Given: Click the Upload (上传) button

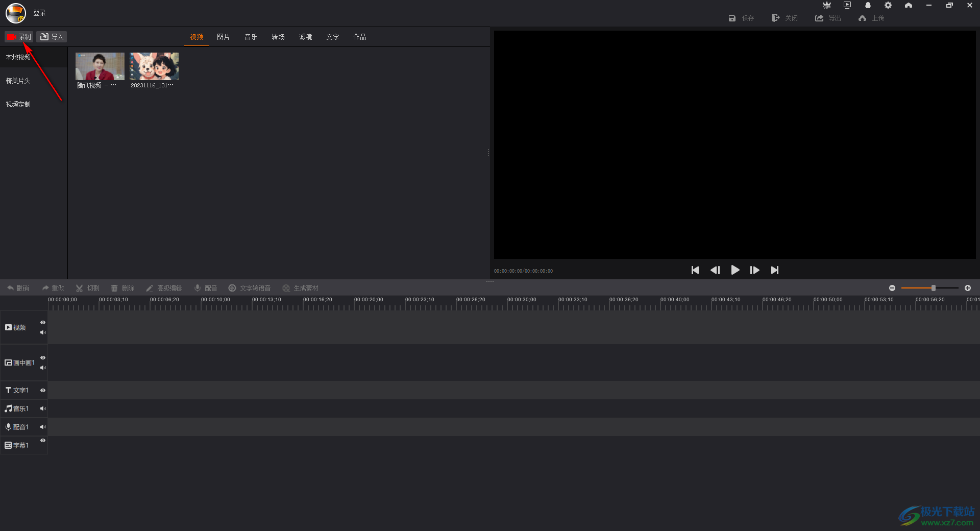Looking at the screenshot, I should coord(871,18).
